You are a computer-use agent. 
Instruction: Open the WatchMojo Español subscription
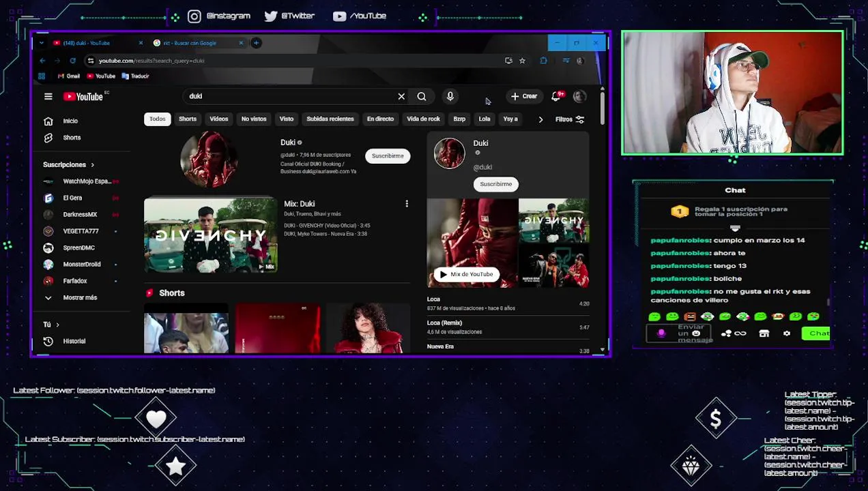tap(81, 181)
